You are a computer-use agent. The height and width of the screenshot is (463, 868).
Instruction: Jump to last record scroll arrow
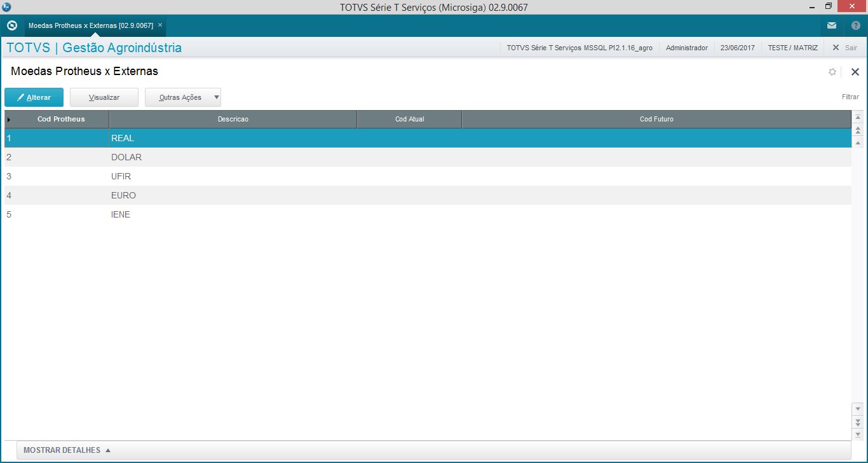pos(858,434)
